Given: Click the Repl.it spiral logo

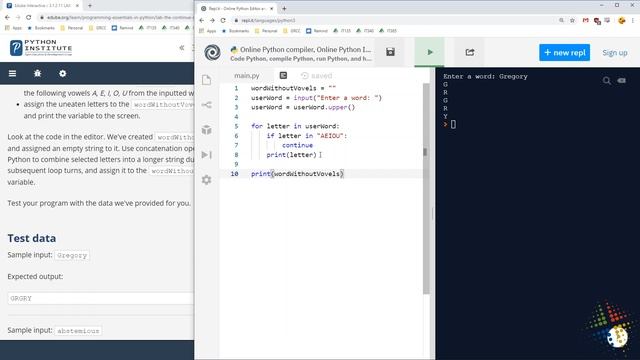Looking at the screenshot, I should [212, 53].
